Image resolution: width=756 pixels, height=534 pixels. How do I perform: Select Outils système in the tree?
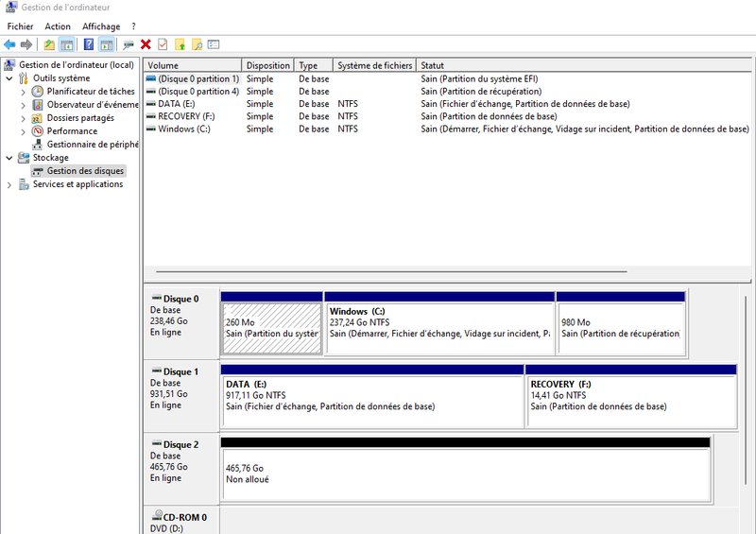(x=61, y=78)
